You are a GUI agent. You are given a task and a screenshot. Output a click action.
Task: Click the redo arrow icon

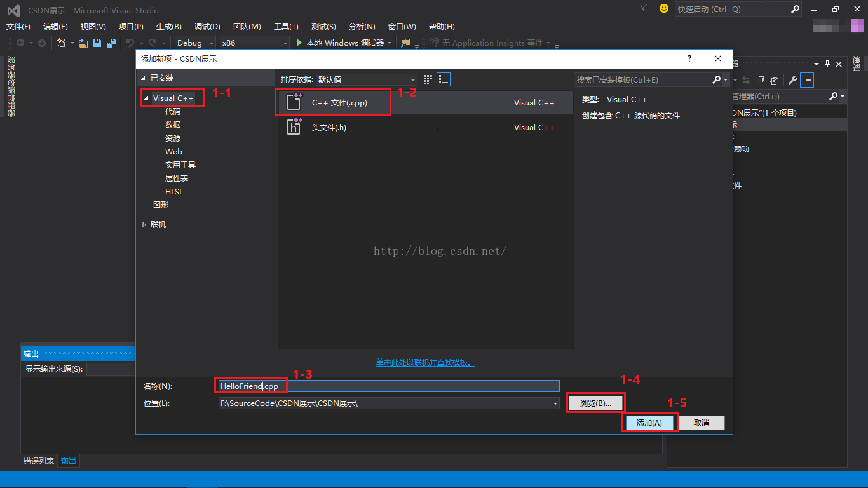pyautogui.click(x=153, y=43)
